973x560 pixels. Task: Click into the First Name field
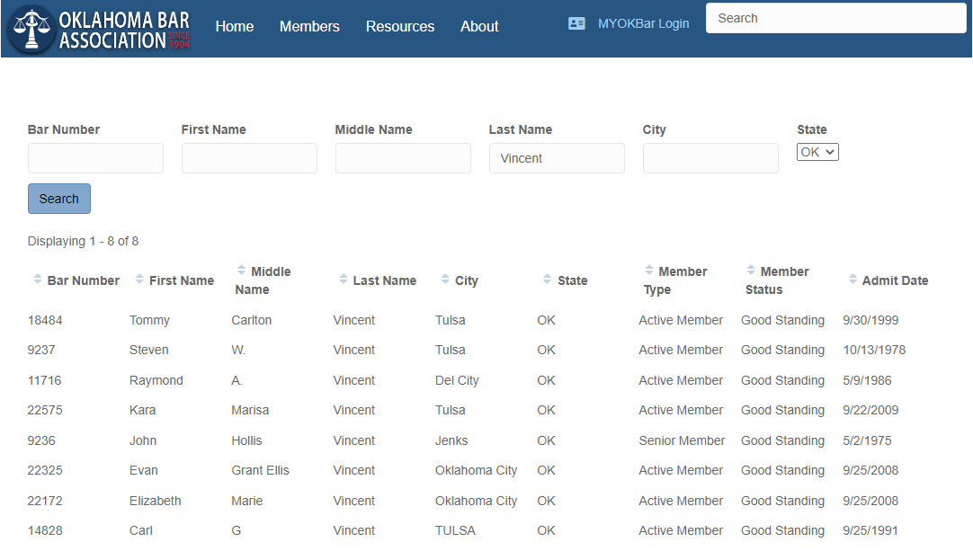coord(249,158)
